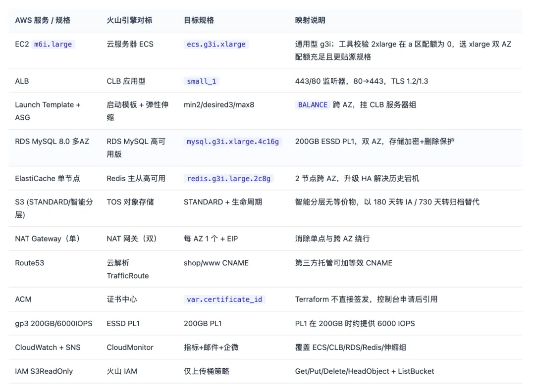Viewport: 535px width, 392px height.
Task: Click the 'S3 (STANDARD/智能分层)' cell
Action: pyautogui.click(x=54, y=208)
